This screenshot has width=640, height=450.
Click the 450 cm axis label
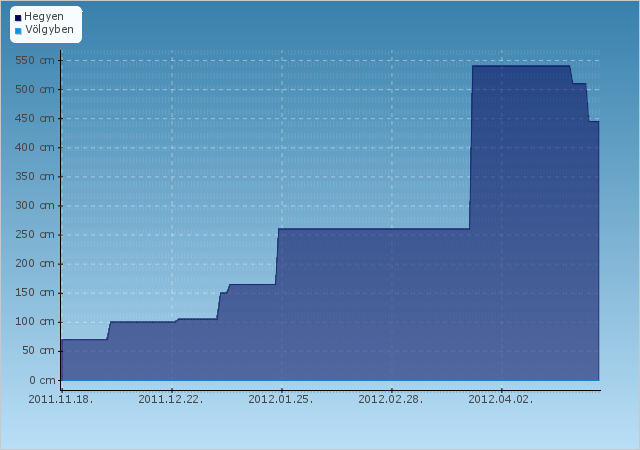(x=35, y=118)
